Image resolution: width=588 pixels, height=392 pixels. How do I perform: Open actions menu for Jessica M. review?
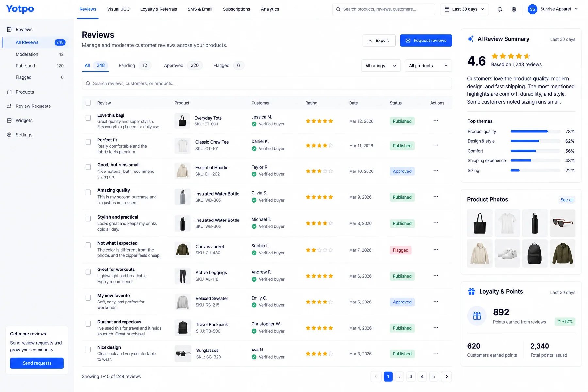click(436, 121)
